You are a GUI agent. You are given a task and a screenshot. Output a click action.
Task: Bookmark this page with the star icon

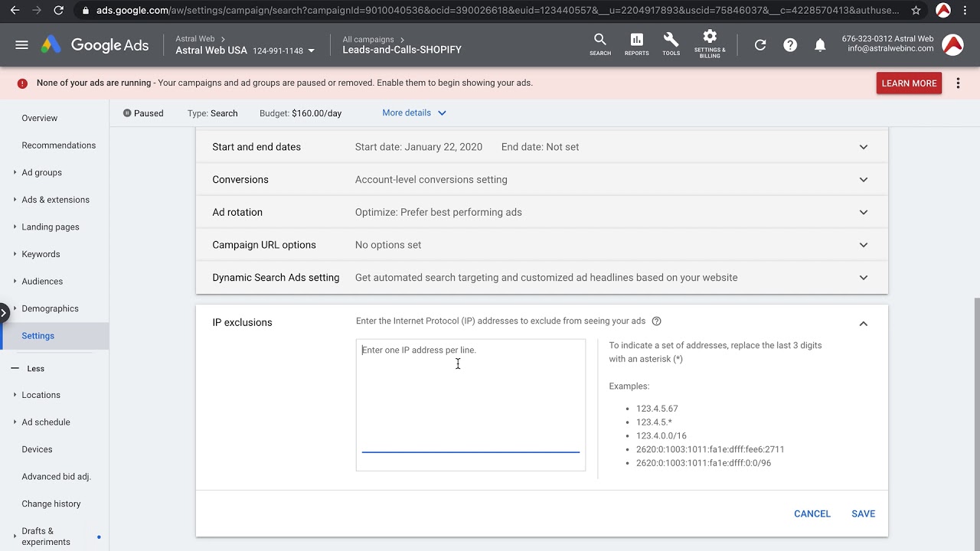[x=916, y=11]
